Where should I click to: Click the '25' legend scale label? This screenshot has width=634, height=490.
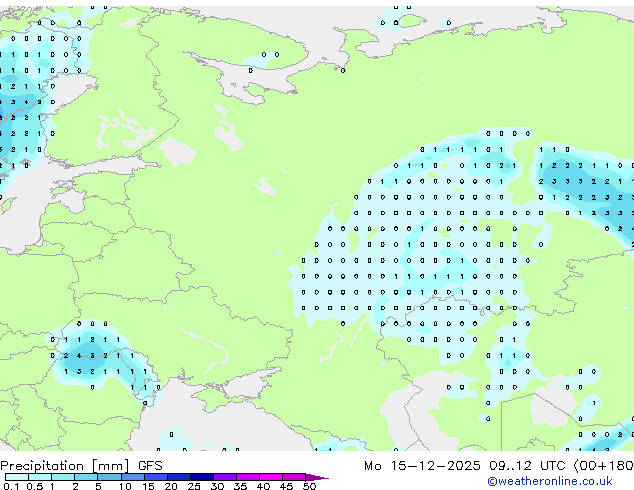pos(194,486)
